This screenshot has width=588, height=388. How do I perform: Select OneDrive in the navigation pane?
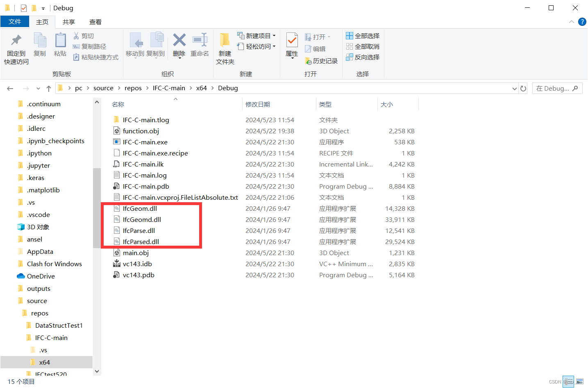[41, 276]
